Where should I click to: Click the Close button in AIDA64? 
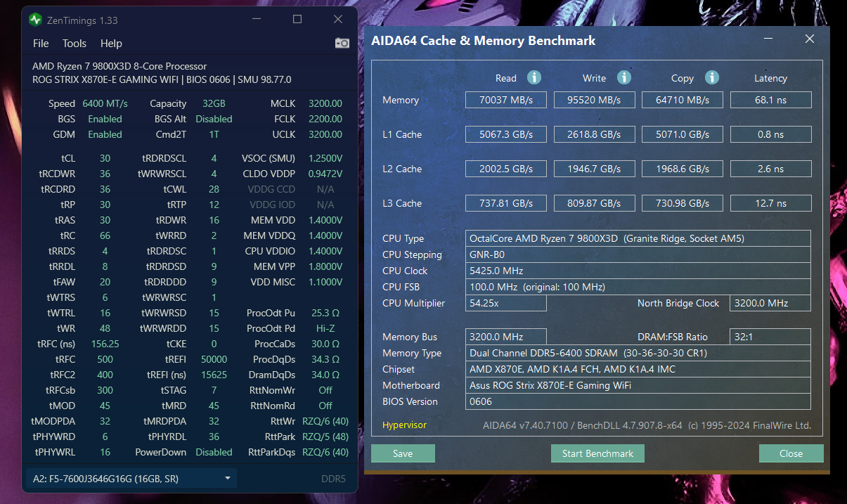(791, 453)
